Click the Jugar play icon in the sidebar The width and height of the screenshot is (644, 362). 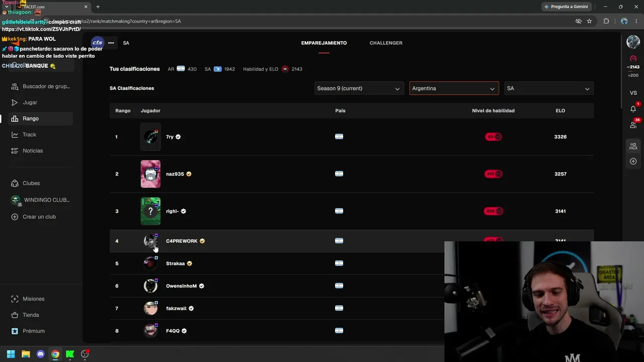pyautogui.click(x=15, y=103)
